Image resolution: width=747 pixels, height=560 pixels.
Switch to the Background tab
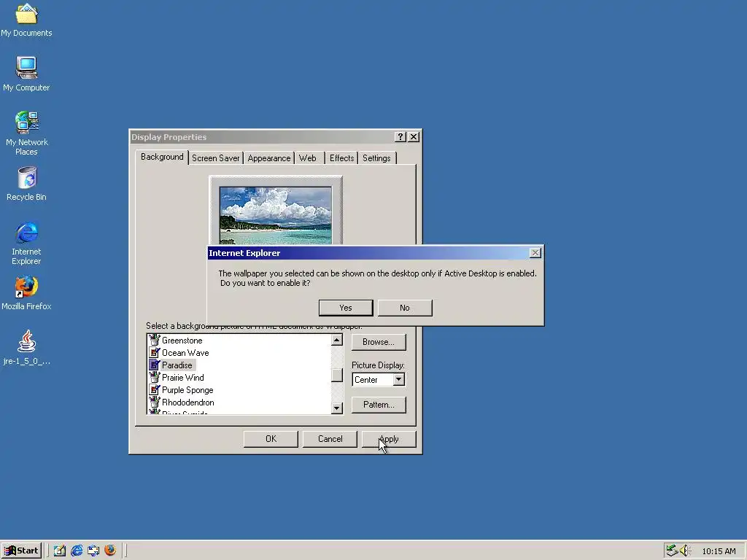point(162,157)
